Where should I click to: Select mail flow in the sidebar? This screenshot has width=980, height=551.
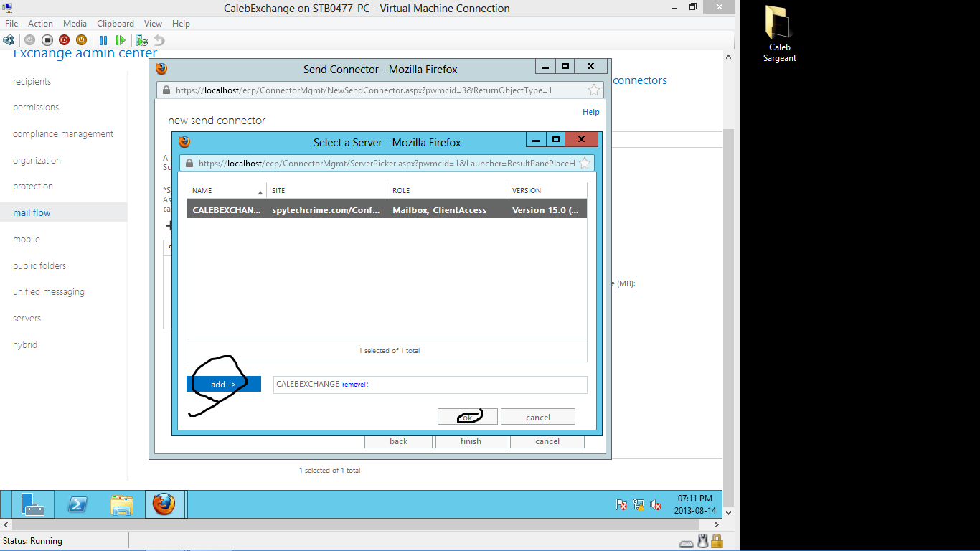click(x=63, y=212)
